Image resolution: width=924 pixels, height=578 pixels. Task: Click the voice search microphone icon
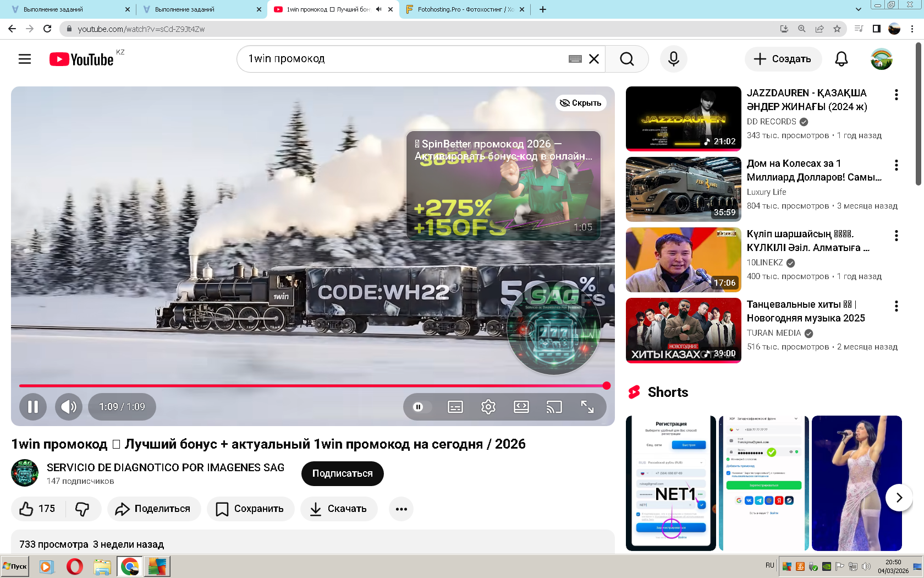(673, 59)
